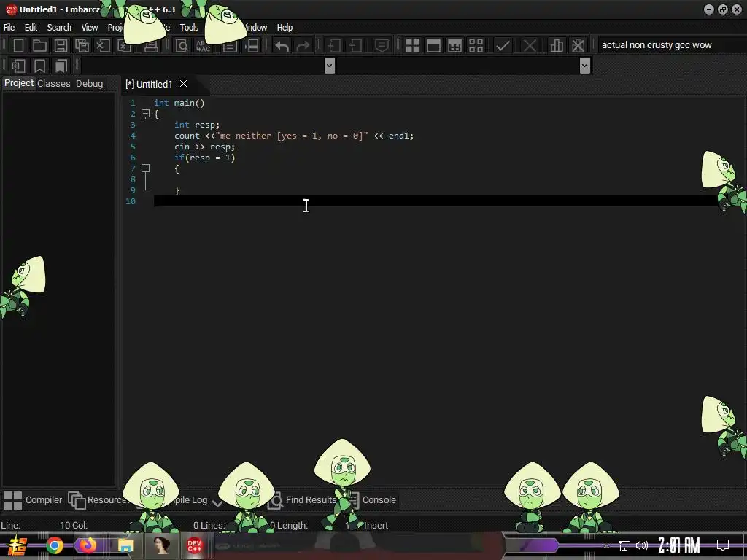This screenshot has width=747, height=560.
Task: Click the Go to Line toolbar icon
Action: click(252, 46)
